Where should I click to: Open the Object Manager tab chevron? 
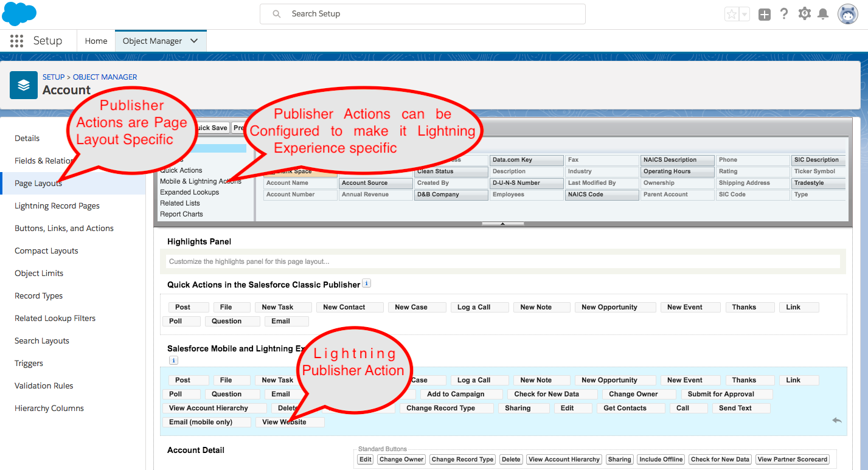coord(194,41)
